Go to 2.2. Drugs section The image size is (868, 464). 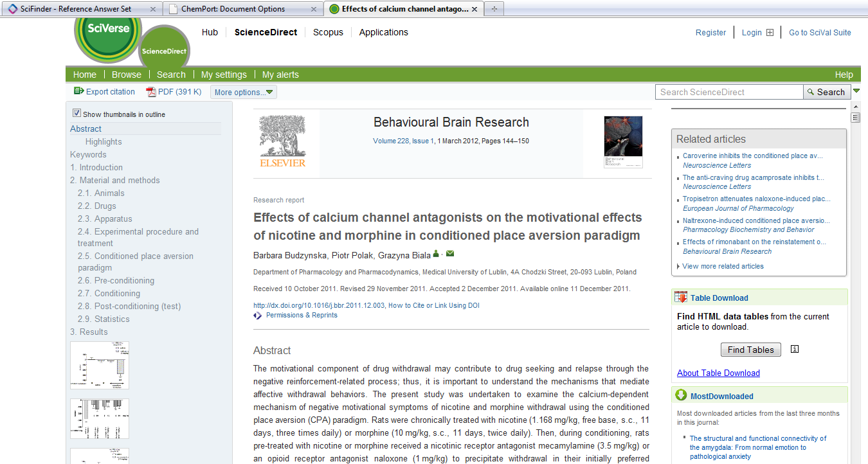tap(97, 206)
